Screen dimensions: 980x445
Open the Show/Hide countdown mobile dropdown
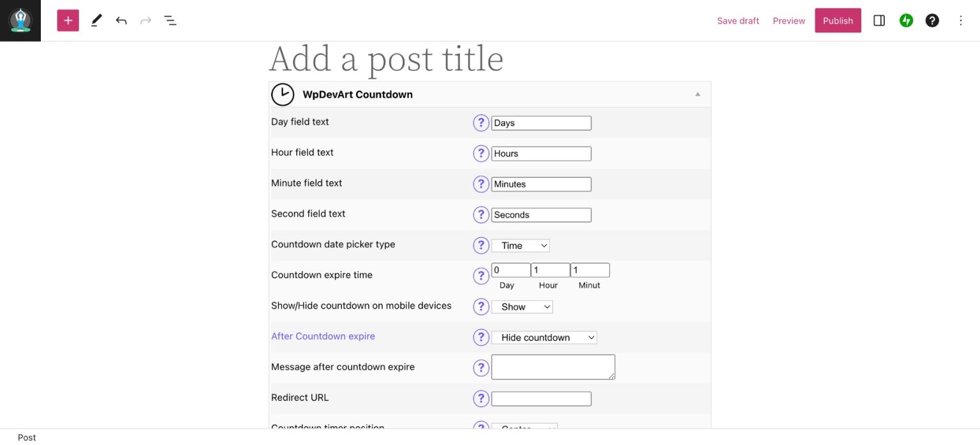click(x=522, y=307)
